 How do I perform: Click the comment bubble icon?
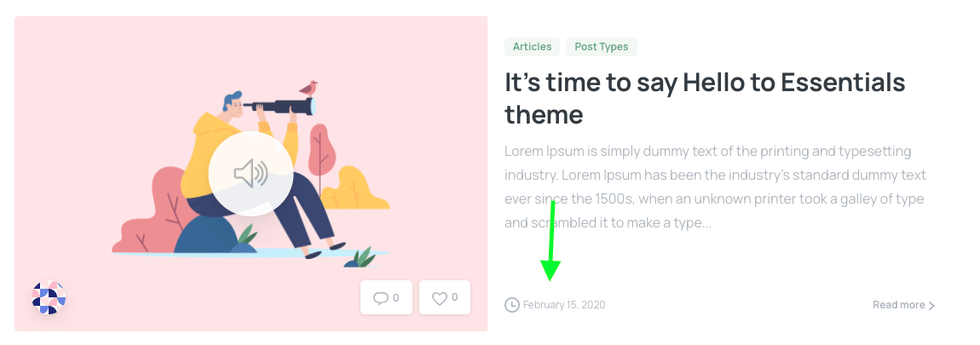point(381,298)
